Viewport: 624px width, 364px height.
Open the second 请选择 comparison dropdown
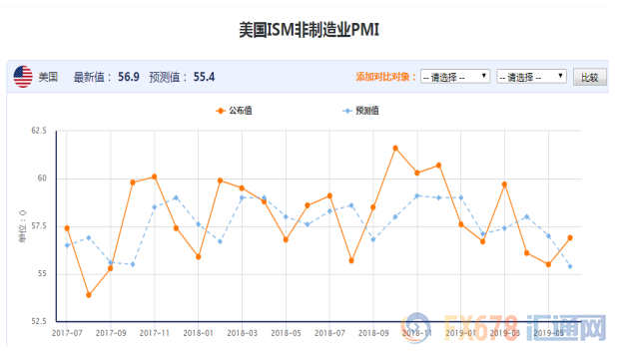point(531,77)
